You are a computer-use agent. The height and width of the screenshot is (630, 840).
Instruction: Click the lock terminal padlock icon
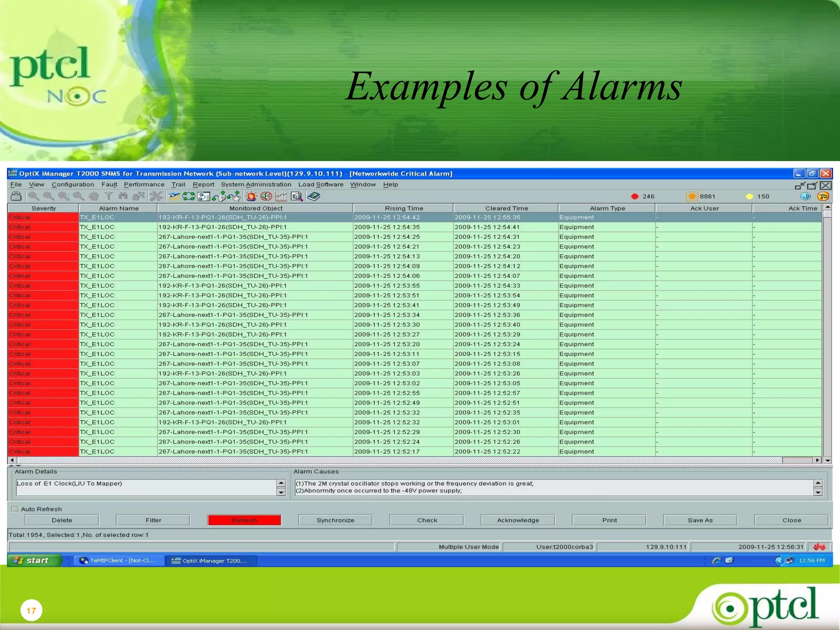coord(16,196)
